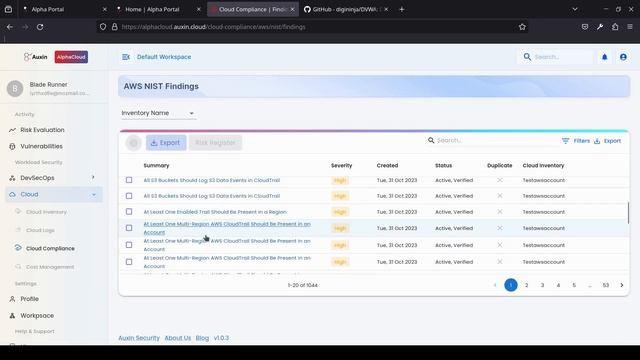The width and height of the screenshot is (640, 360).
Task: Click the Export link at table right
Action: point(608,141)
